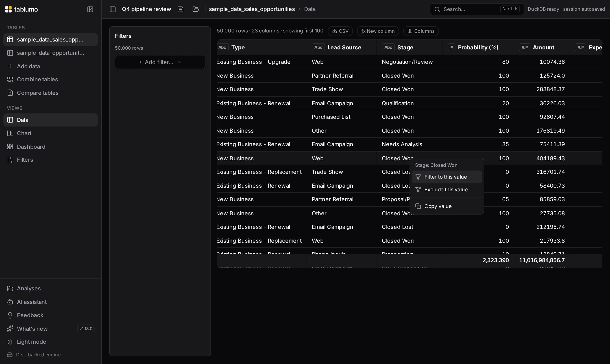610x364 pixels.
Task: Click the sample_data_sales_opportunities breadcrumb
Action: pos(252,9)
